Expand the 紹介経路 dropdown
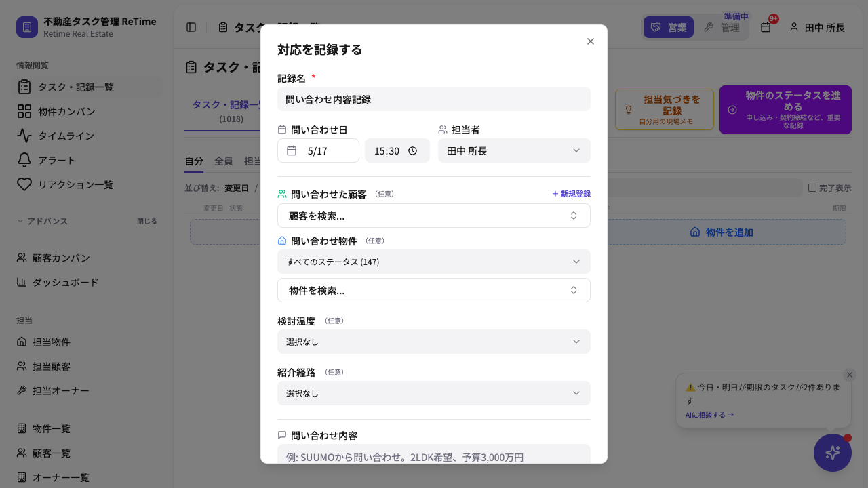 (434, 393)
